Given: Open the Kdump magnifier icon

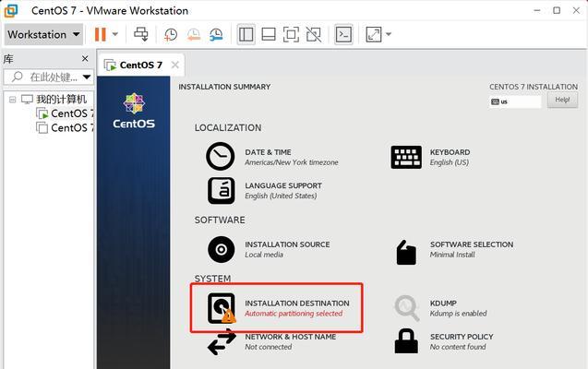Looking at the screenshot, I should coord(406,308).
